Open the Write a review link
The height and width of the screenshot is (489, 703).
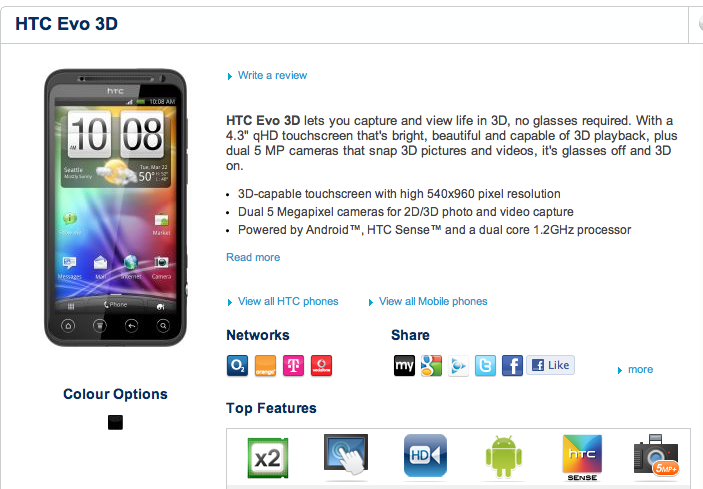(272, 75)
